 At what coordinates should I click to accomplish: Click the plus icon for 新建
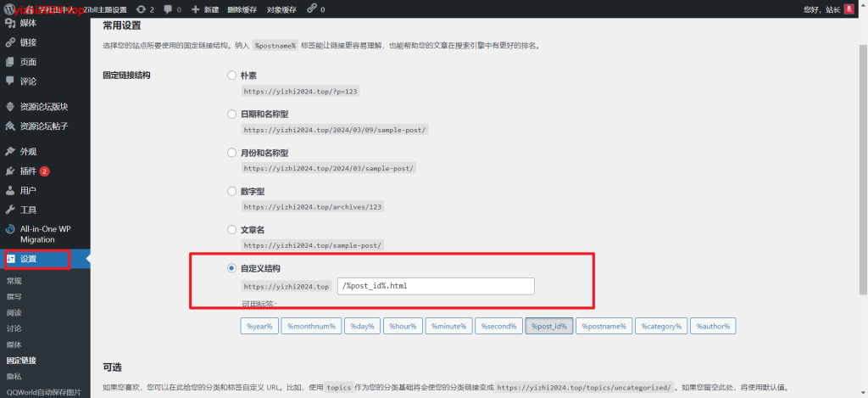tap(196, 9)
